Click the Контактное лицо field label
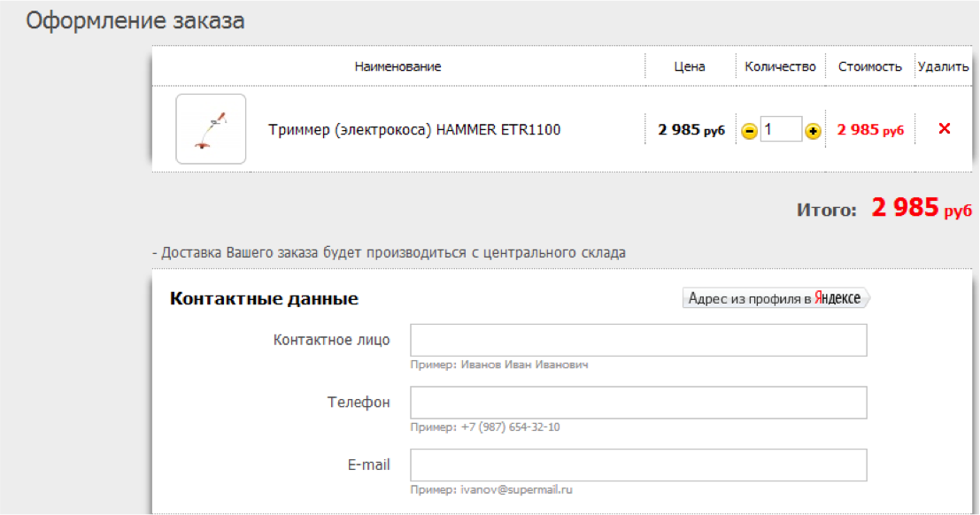Viewport: 980px width, 515px height. 332,340
